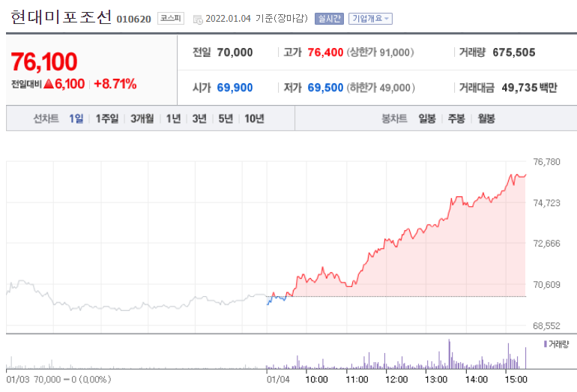Click the 68,552 y-axis label
577x392 pixels.
coord(546,326)
